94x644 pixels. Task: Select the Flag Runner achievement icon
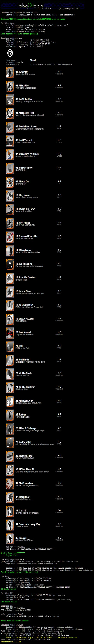point(10,196)
